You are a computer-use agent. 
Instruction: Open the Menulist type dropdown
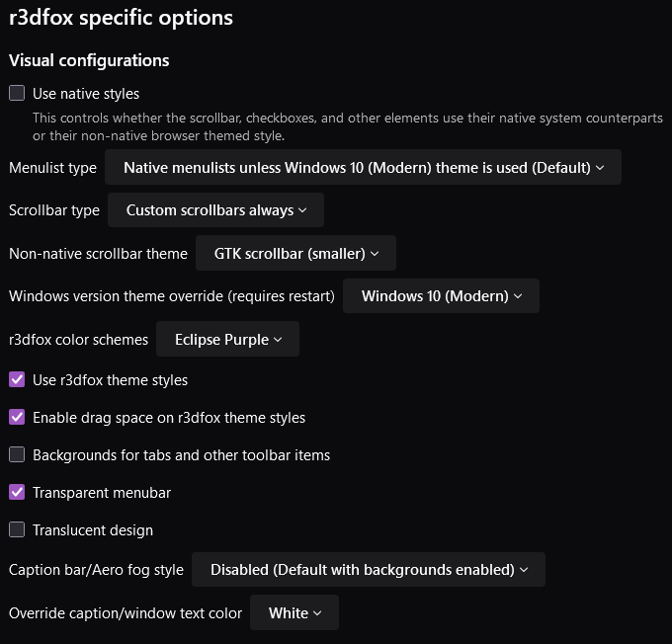[363, 168]
